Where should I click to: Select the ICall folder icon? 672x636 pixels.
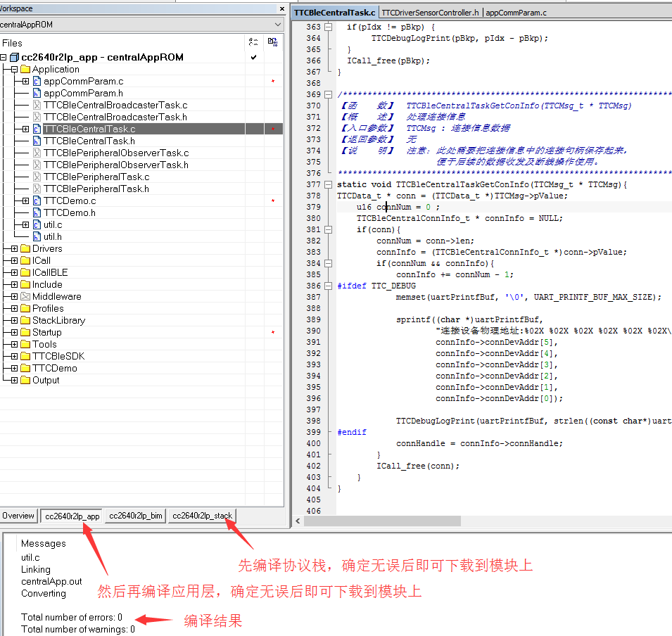(25, 260)
